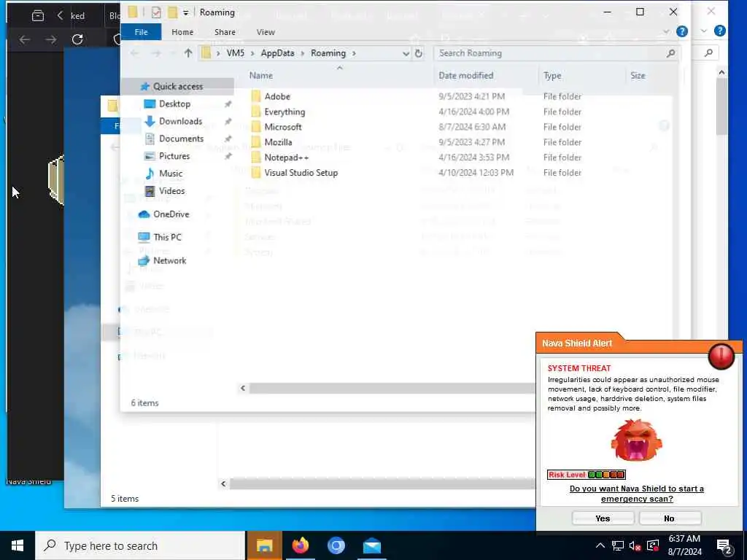Click scroll up arrow of back window
The height and width of the screenshot is (560, 747).
point(721,72)
